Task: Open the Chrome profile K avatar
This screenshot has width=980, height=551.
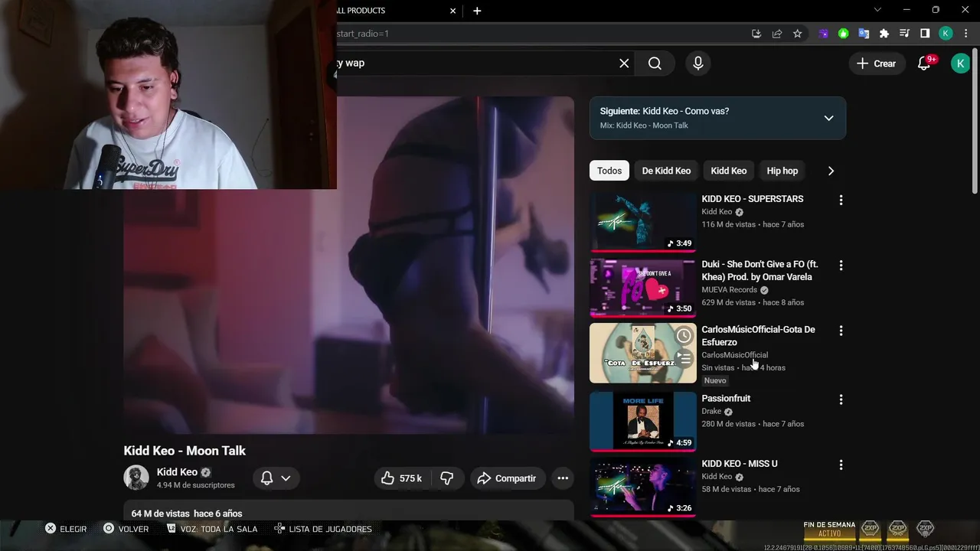Action: (x=946, y=34)
